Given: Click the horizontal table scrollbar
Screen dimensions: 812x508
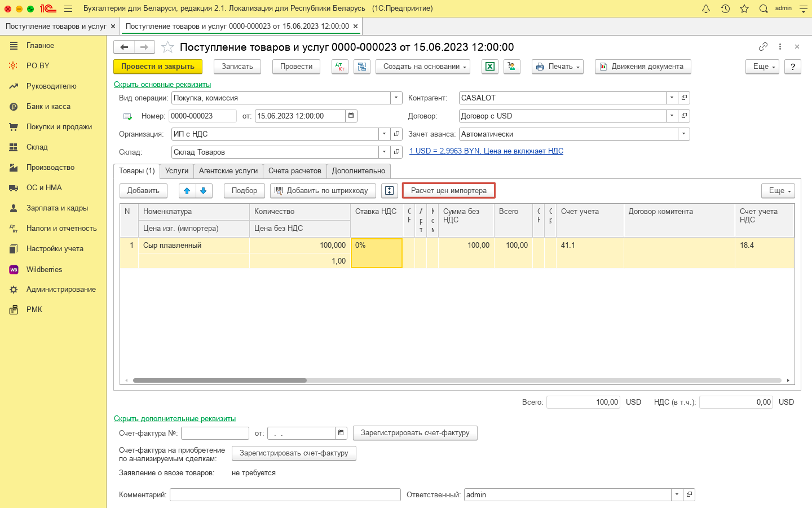Looking at the screenshot, I should coord(220,380).
